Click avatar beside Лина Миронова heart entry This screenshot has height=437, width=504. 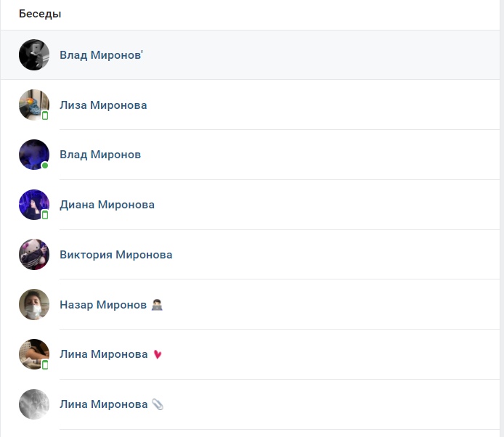34,354
